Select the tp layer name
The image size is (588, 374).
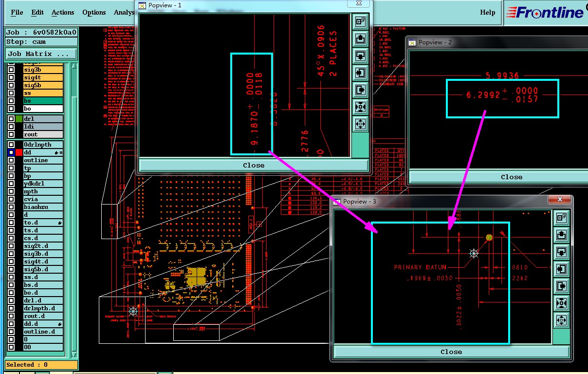[43, 168]
